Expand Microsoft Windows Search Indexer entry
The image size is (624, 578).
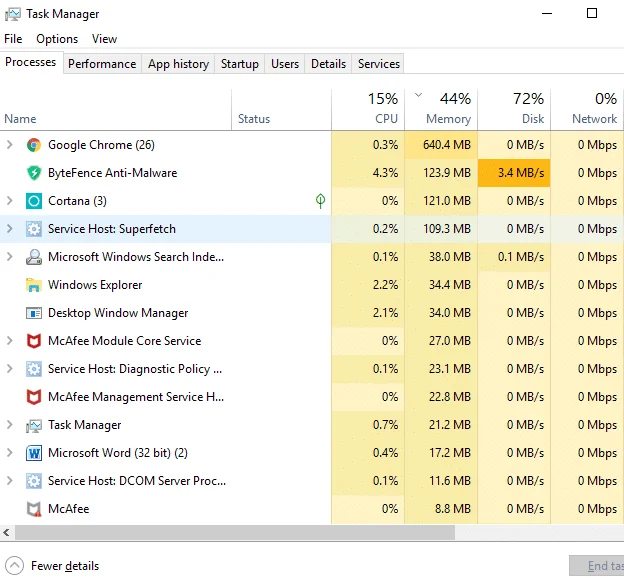pyautogui.click(x=10, y=257)
